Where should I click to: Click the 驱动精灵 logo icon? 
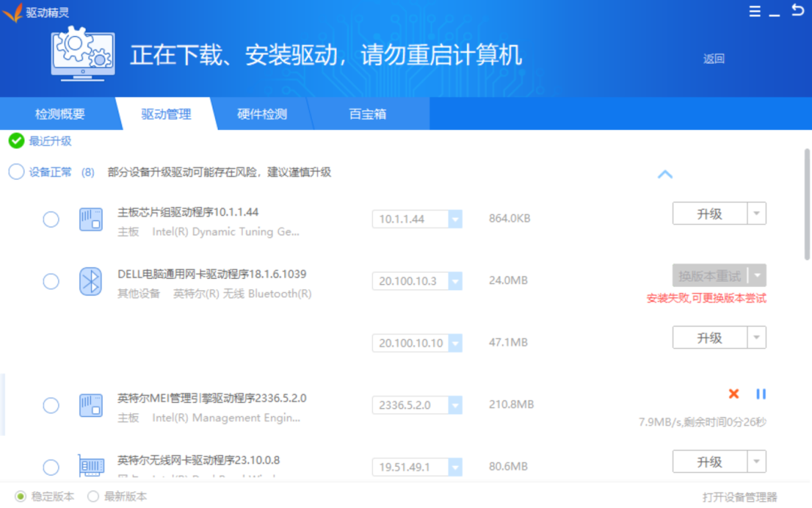coord(13,13)
